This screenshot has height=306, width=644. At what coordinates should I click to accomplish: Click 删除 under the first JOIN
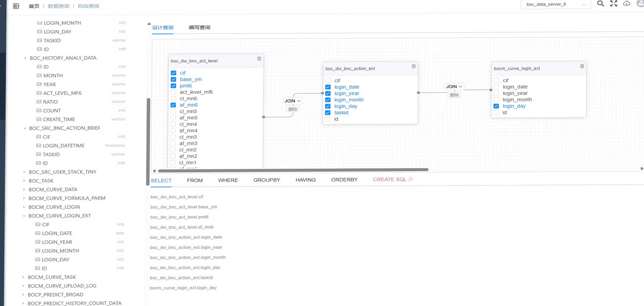293,109
